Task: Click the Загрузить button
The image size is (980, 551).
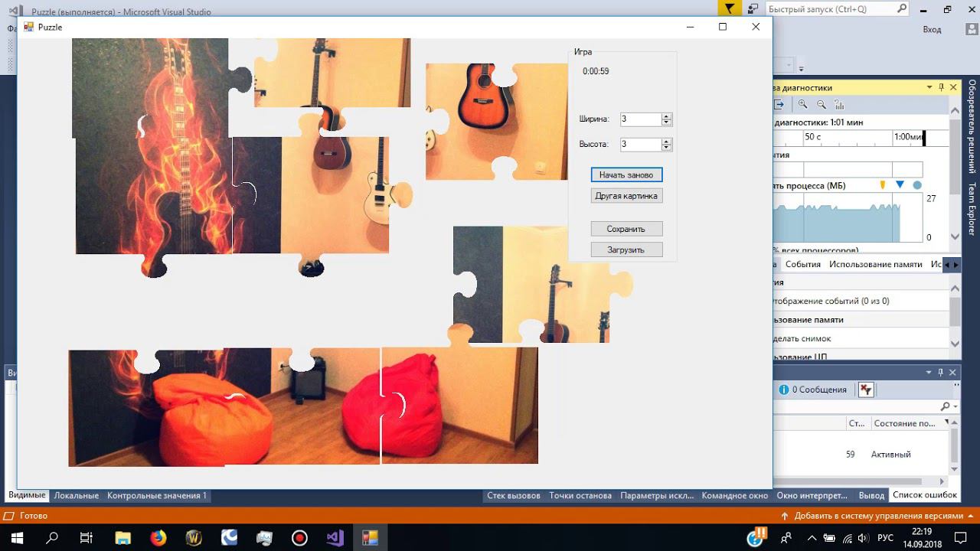Action: 626,249
